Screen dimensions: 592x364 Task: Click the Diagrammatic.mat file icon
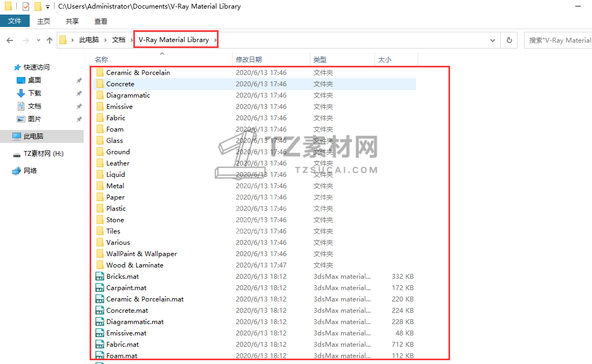[x=100, y=322]
